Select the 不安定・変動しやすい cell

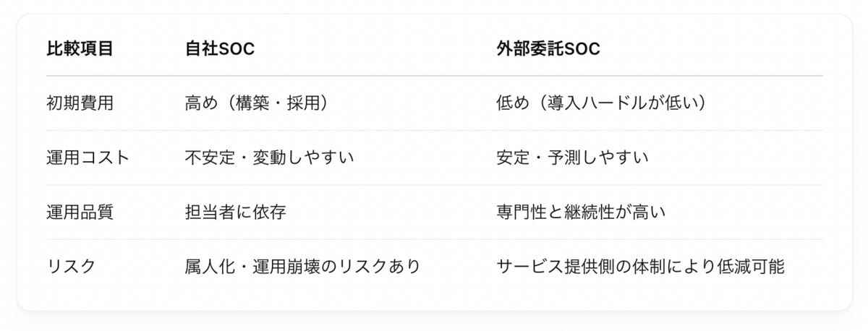(269, 158)
